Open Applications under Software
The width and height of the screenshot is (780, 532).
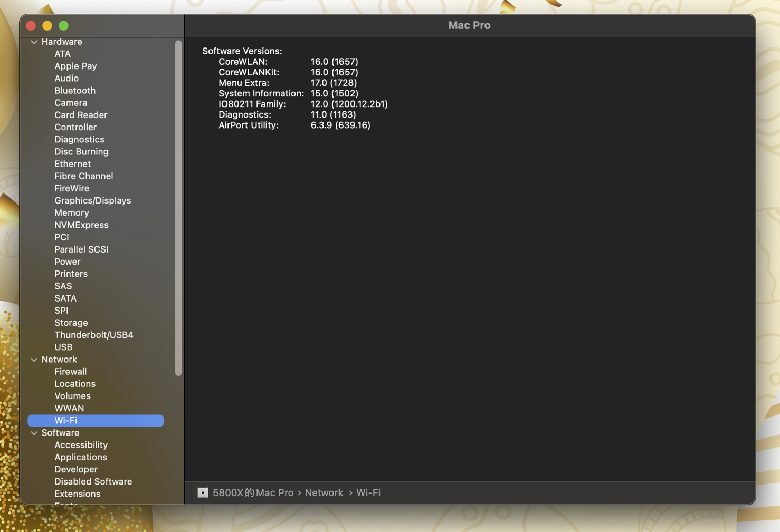[x=80, y=457]
